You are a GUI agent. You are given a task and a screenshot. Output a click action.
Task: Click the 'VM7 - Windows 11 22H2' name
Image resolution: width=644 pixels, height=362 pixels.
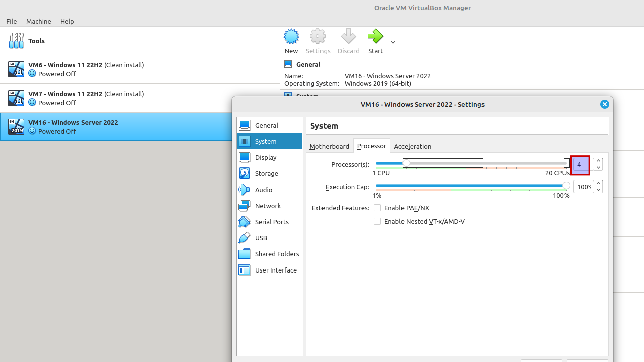pos(65,94)
